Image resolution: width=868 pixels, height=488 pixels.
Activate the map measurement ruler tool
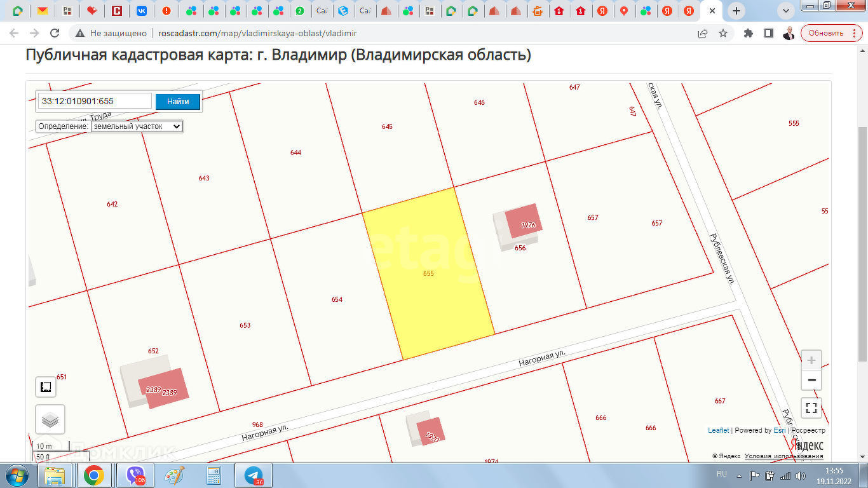click(45, 387)
